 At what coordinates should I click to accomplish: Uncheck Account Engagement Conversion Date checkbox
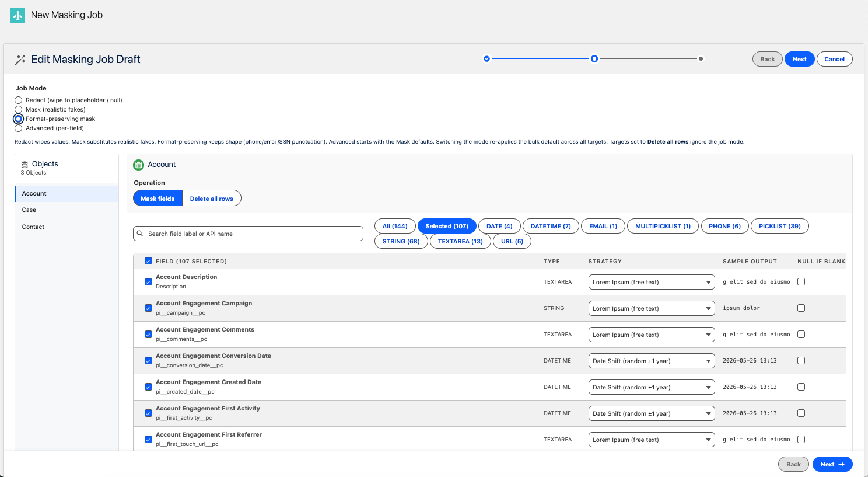click(x=148, y=361)
